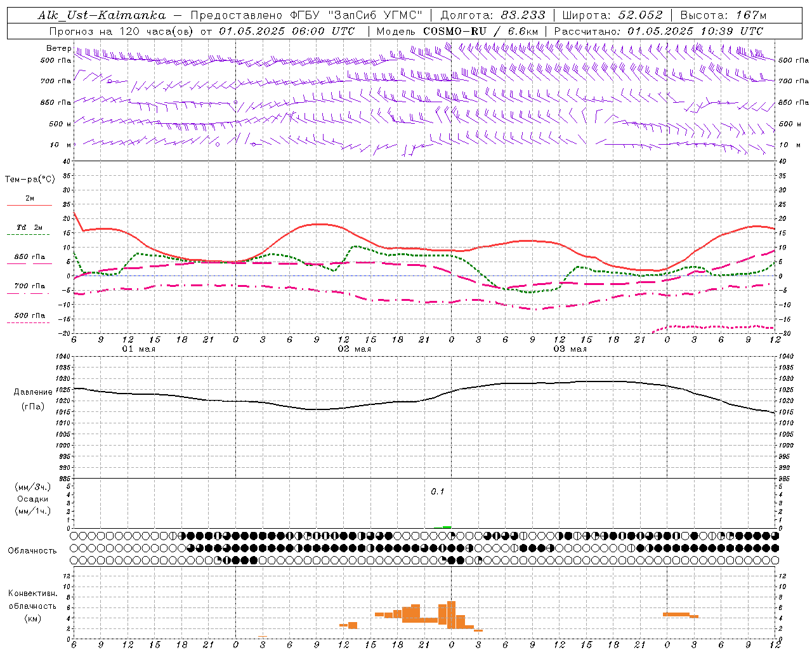Viewport: 812px width, 650px height.
Task: Click the '02 мая' date label
Action: [x=355, y=349]
